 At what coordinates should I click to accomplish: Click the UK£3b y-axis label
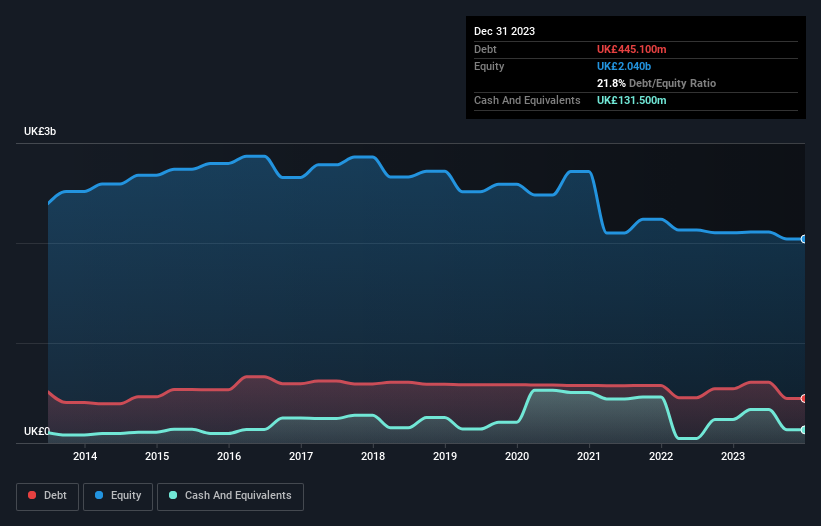[40, 131]
